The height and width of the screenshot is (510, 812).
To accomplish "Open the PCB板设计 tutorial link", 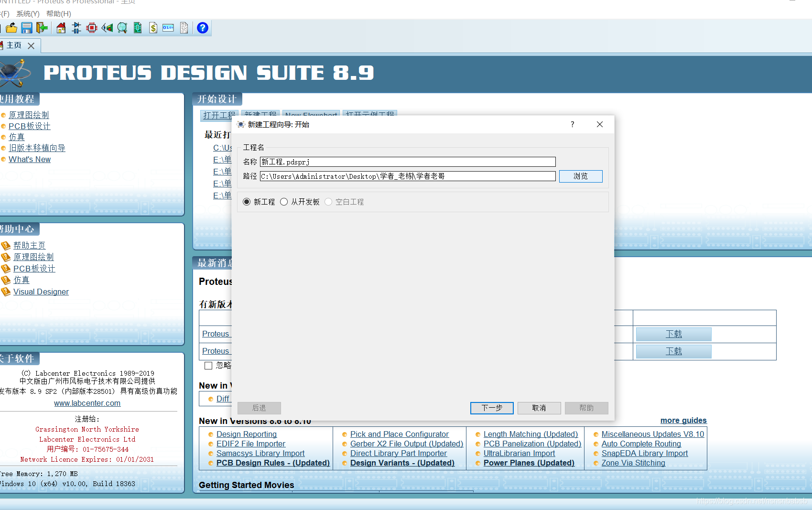I will click(30, 126).
